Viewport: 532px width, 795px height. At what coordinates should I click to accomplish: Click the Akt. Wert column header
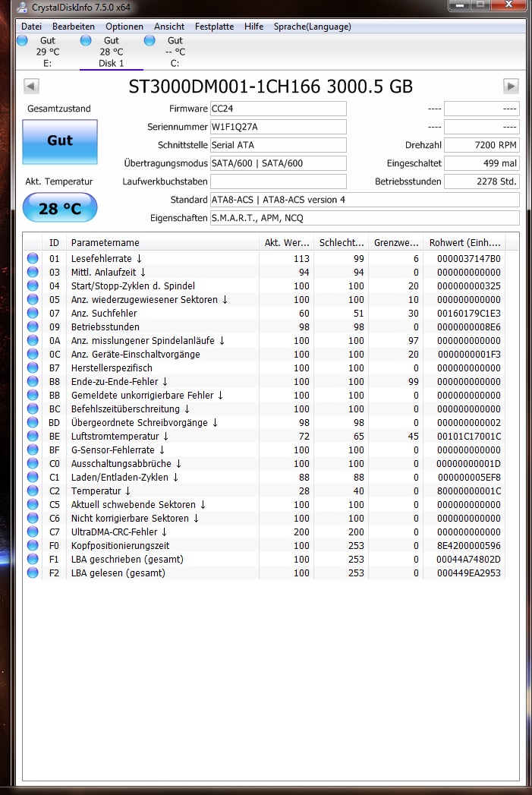pyautogui.click(x=286, y=242)
